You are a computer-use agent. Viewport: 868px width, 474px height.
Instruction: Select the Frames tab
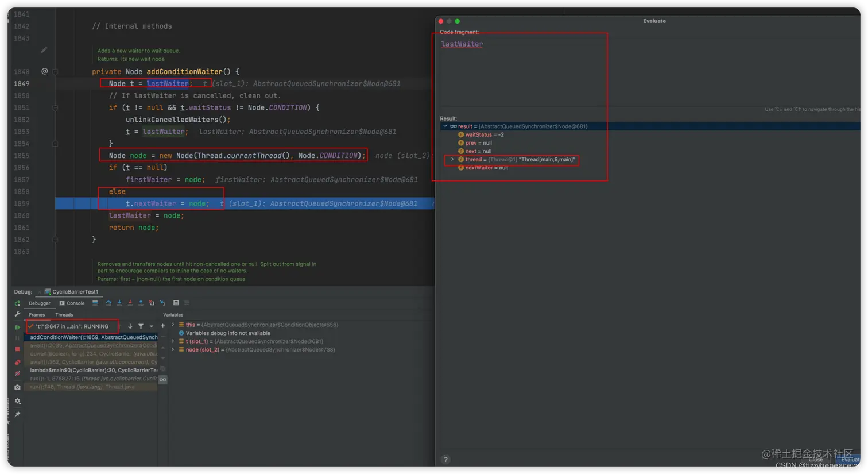(x=37, y=315)
